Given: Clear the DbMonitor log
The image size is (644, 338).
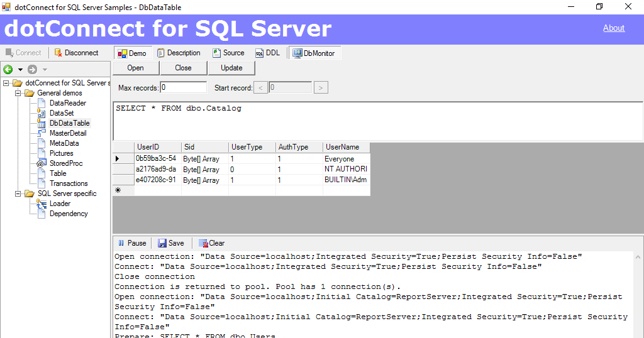Looking at the screenshot, I should point(211,243).
